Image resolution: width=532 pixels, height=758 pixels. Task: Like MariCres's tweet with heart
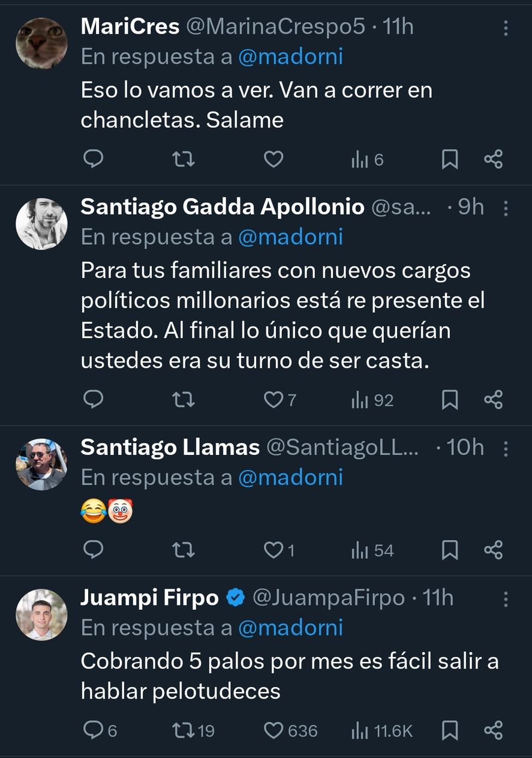coord(273,159)
